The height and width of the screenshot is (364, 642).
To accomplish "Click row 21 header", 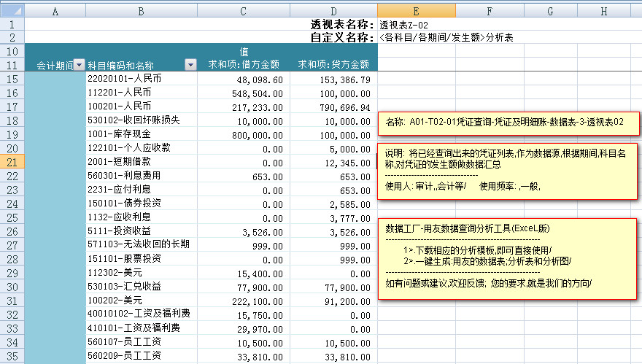I will click(x=12, y=161).
